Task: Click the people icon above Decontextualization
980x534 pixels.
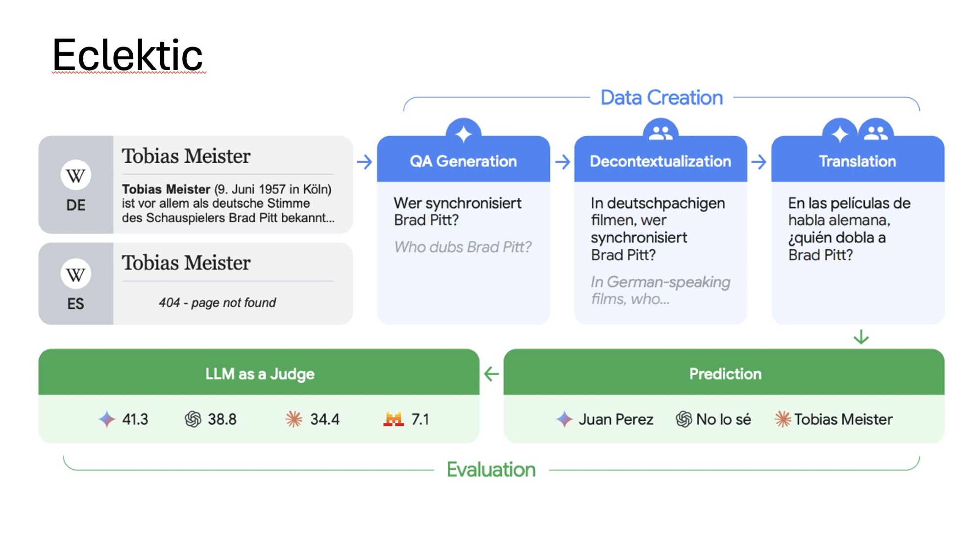Action: point(661,132)
